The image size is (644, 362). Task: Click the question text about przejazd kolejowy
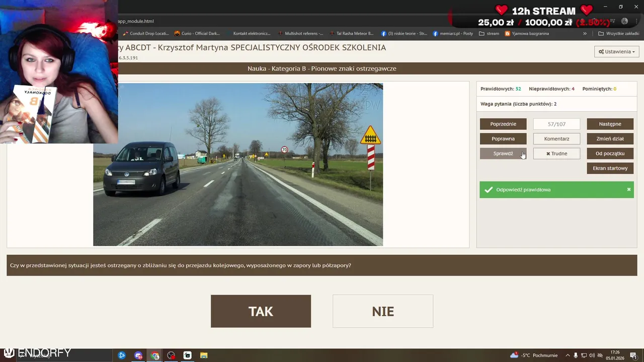click(181, 265)
